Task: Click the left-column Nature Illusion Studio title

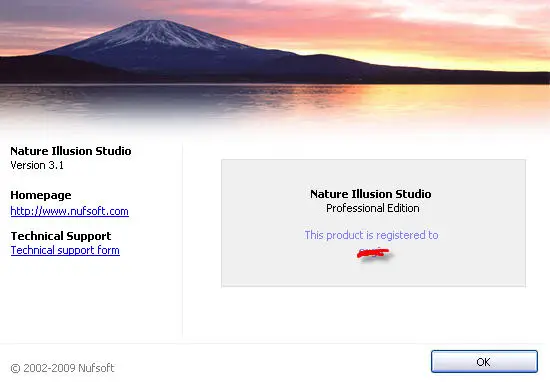Action: pos(71,151)
